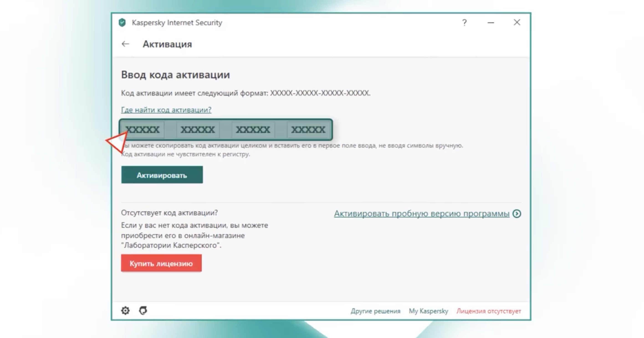The width and height of the screenshot is (644, 338).
Task: Click the Активация page title
Action: [167, 44]
